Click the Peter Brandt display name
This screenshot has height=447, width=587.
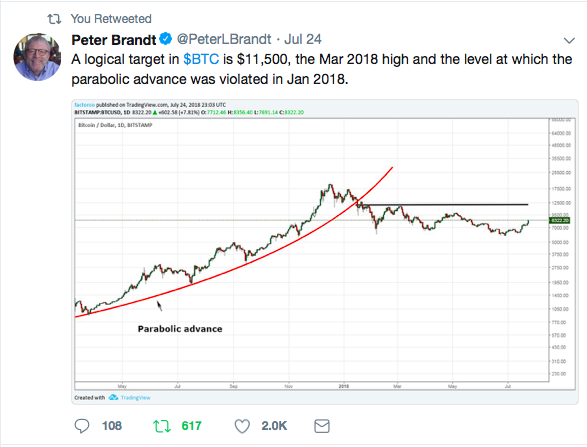[113, 40]
